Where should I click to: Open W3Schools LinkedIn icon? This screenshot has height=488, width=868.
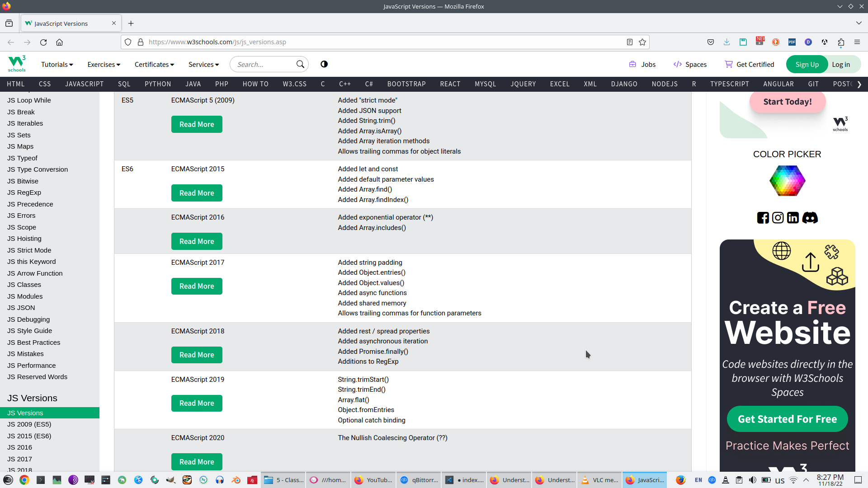click(x=793, y=218)
